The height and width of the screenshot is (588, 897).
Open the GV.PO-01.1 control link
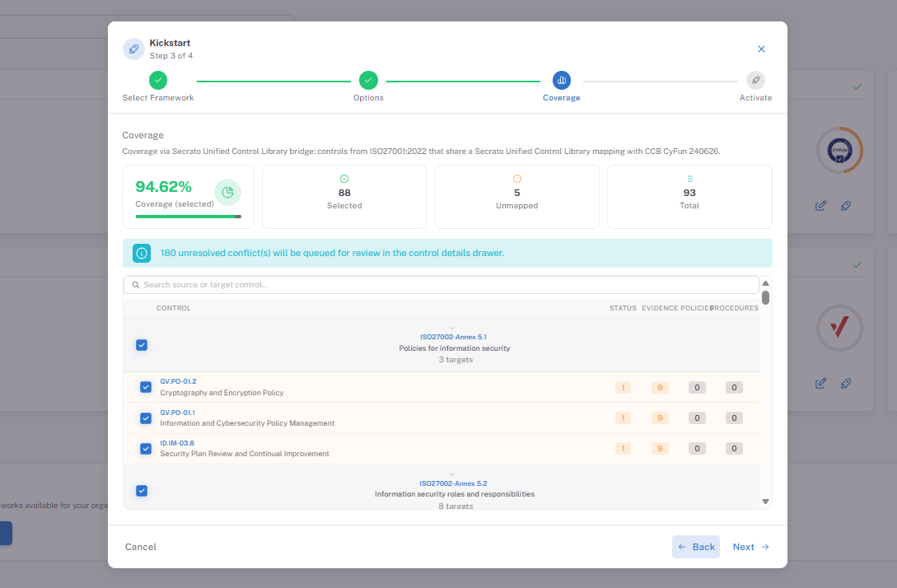[177, 413]
